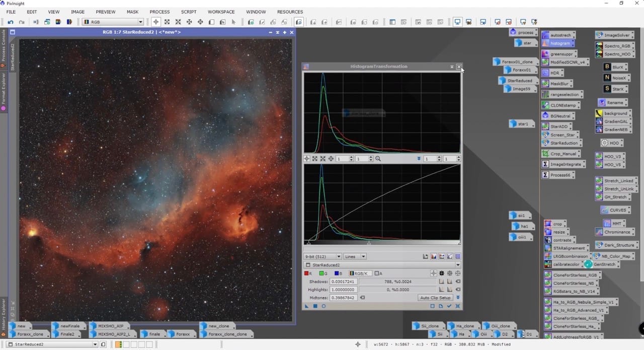Reset the HistogramTransformation process
Image resolution: width=644 pixels, height=350 pixels.
point(457,306)
